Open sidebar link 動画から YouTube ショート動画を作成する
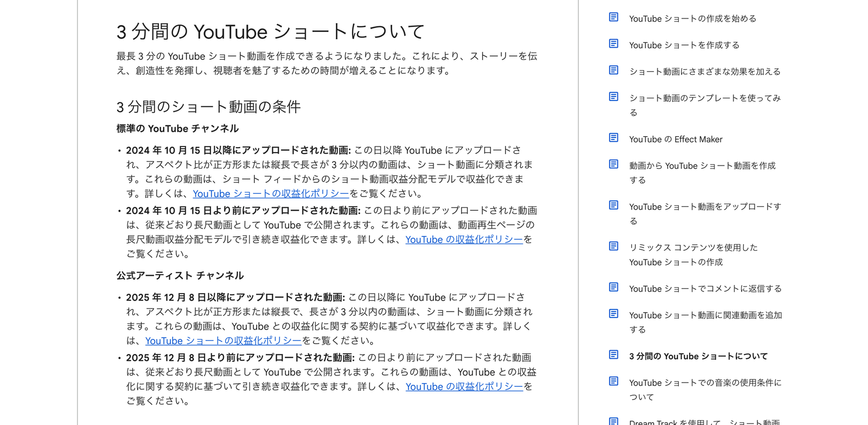The image size is (868, 425). tap(703, 173)
